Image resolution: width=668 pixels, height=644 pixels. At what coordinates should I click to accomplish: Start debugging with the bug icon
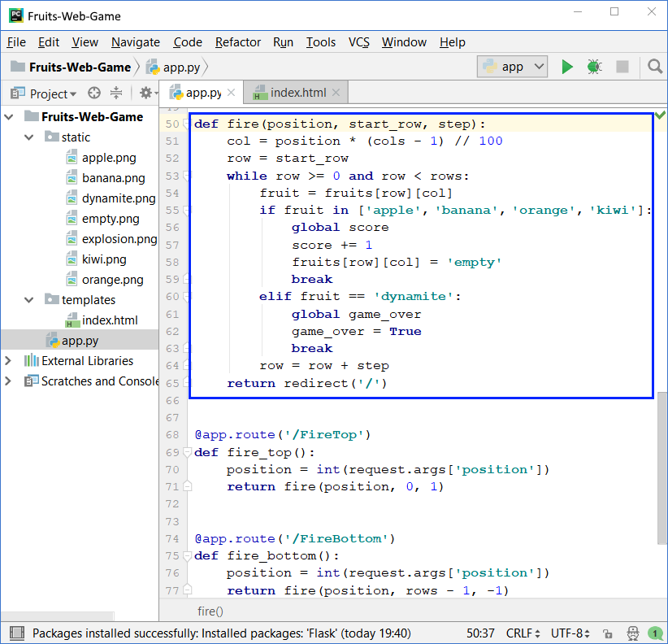(594, 67)
